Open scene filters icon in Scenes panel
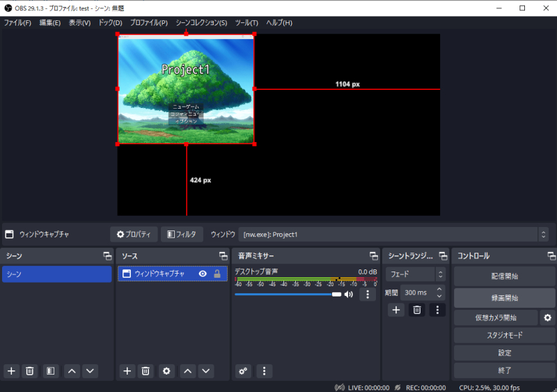 coord(50,371)
